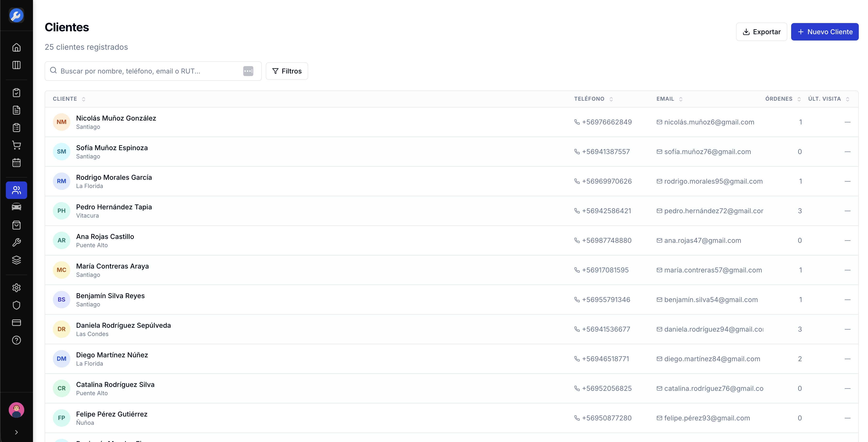This screenshot has height=442, width=868.
Task: Select Daniela Rodríguez Sepúlveda name
Action: click(123, 325)
